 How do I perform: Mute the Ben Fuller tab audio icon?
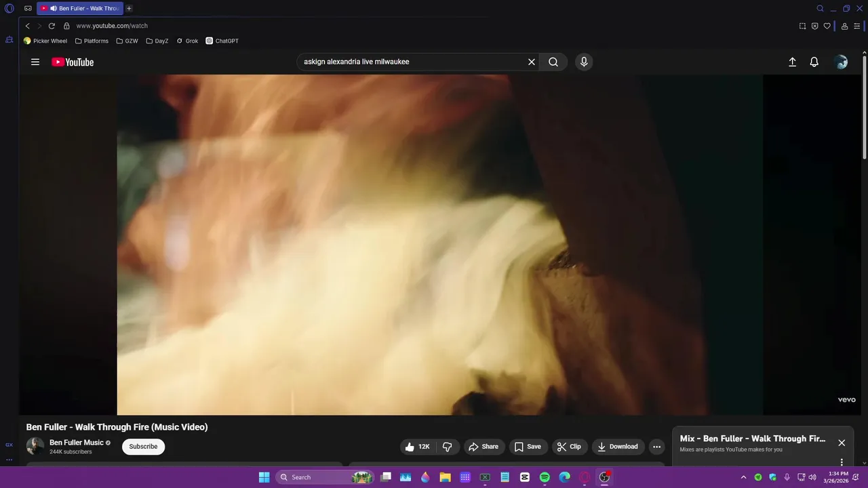[54, 8]
